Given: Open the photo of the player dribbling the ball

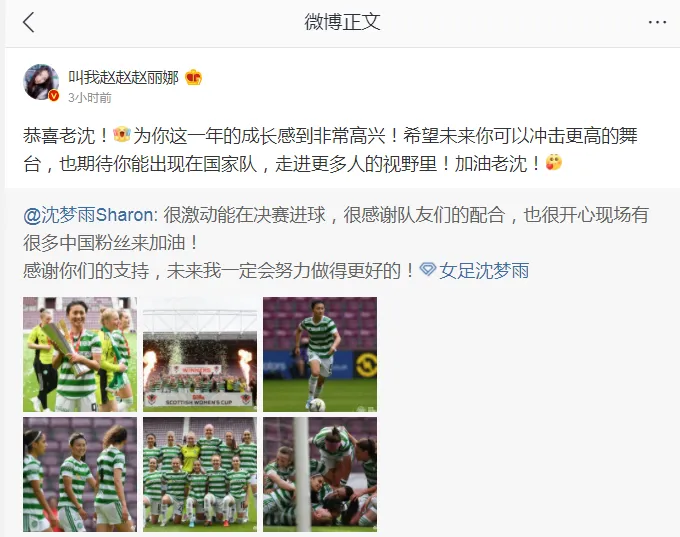Looking at the screenshot, I should click(320, 354).
